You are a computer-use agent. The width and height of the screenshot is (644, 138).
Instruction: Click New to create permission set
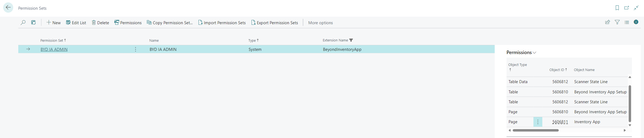tap(54, 23)
